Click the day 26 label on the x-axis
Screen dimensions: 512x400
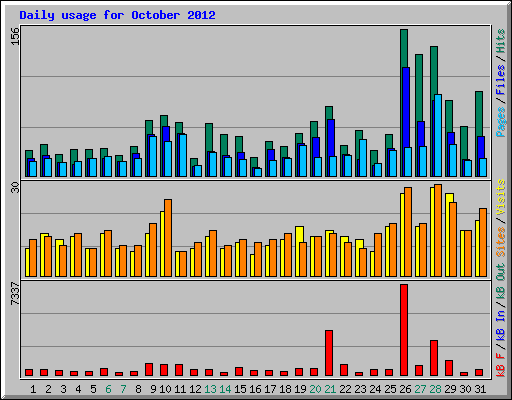(x=405, y=389)
